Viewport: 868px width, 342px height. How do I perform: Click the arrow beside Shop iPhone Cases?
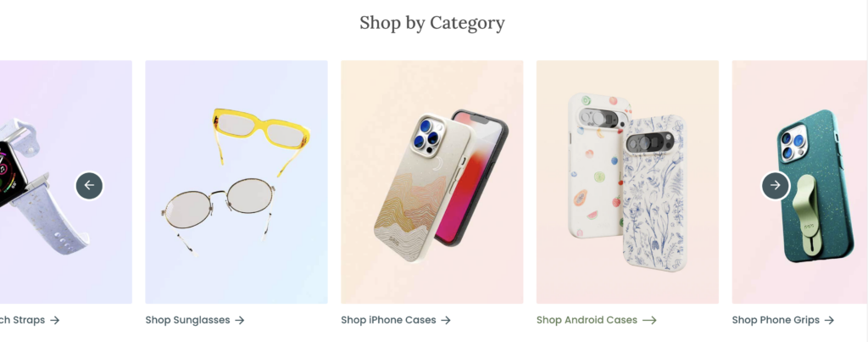pyautogui.click(x=446, y=321)
